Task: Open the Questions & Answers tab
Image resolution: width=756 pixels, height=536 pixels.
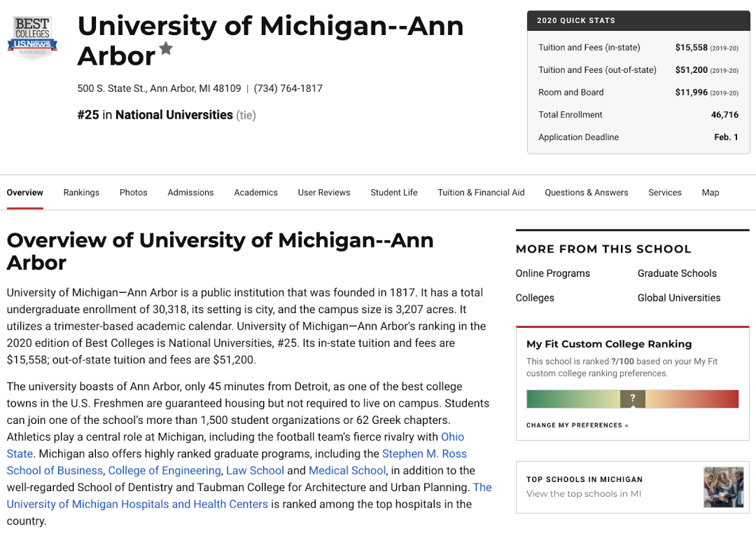Action: tap(586, 193)
